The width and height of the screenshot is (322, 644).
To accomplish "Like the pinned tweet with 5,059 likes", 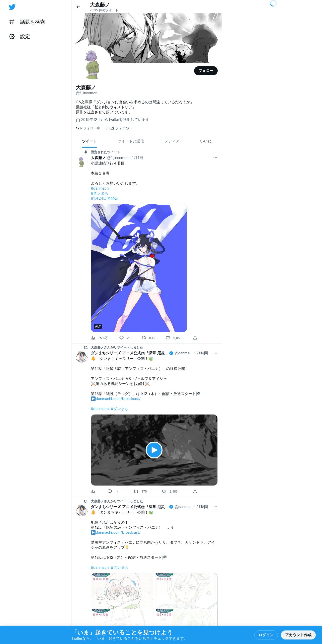I will (x=168, y=338).
